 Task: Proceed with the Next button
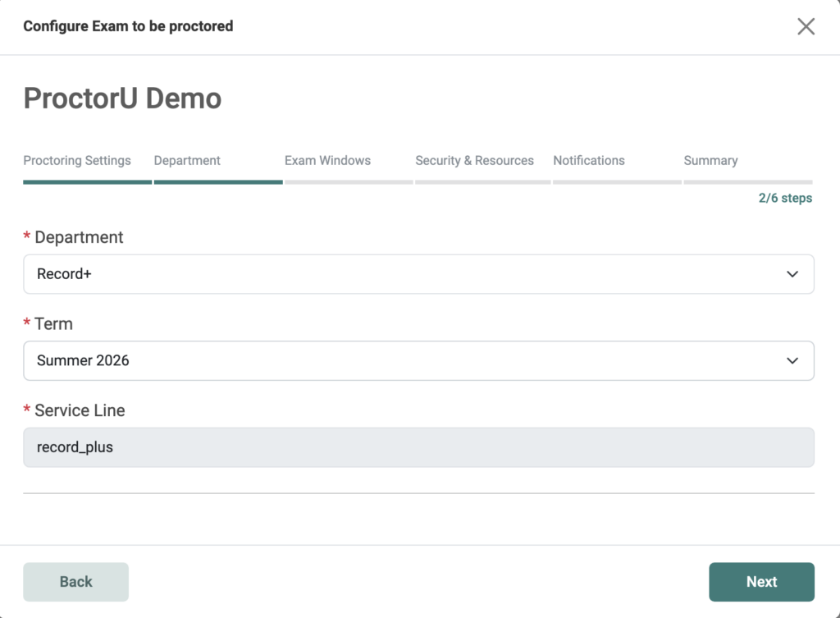coord(762,582)
